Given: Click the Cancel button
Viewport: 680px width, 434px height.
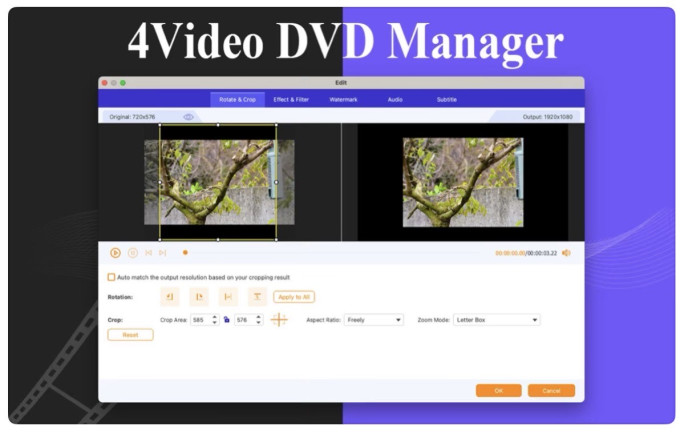Looking at the screenshot, I should 551,391.
